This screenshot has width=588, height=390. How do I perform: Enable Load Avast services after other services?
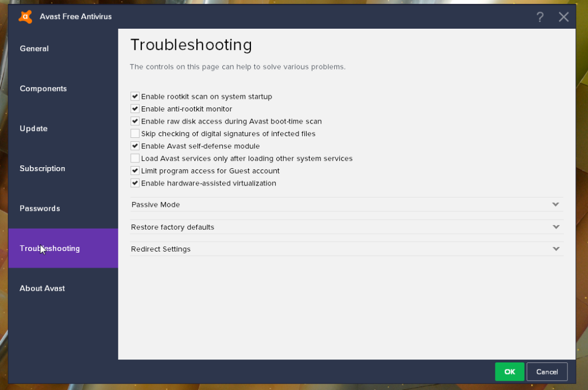[135, 159]
